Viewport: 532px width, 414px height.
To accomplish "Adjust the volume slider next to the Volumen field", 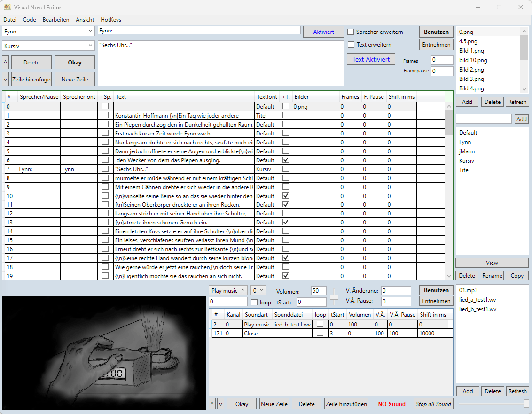I will pyautogui.click(x=334, y=296).
